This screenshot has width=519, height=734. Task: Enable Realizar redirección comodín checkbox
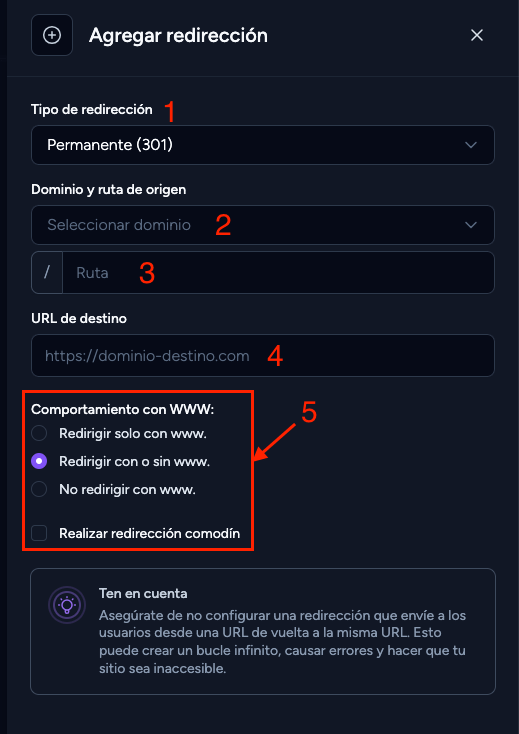click(39, 533)
